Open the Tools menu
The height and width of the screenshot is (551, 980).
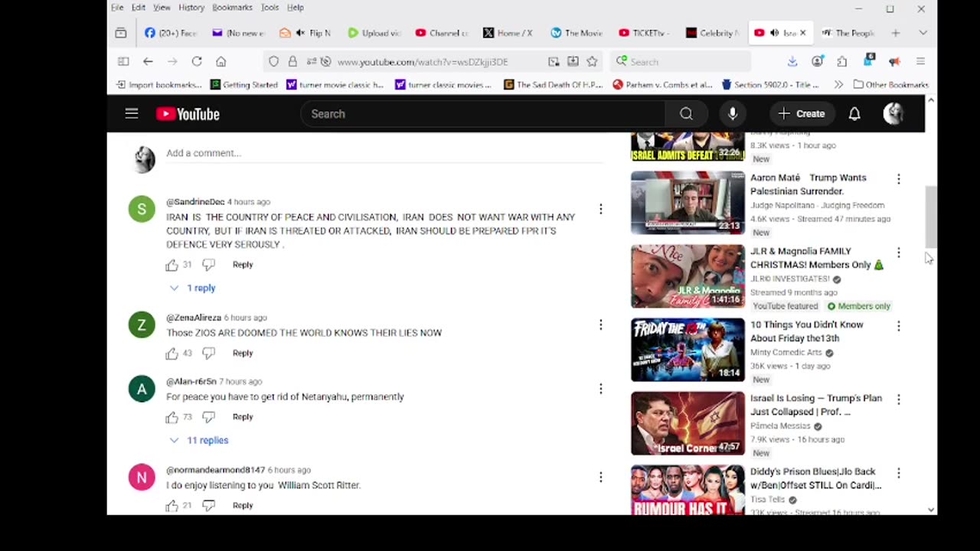click(x=269, y=8)
